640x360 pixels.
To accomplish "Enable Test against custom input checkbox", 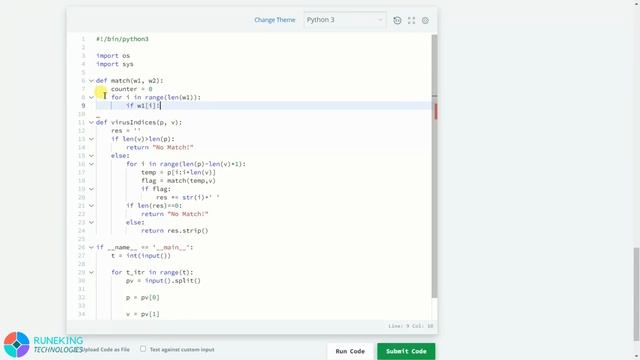I will [x=143, y=349].
